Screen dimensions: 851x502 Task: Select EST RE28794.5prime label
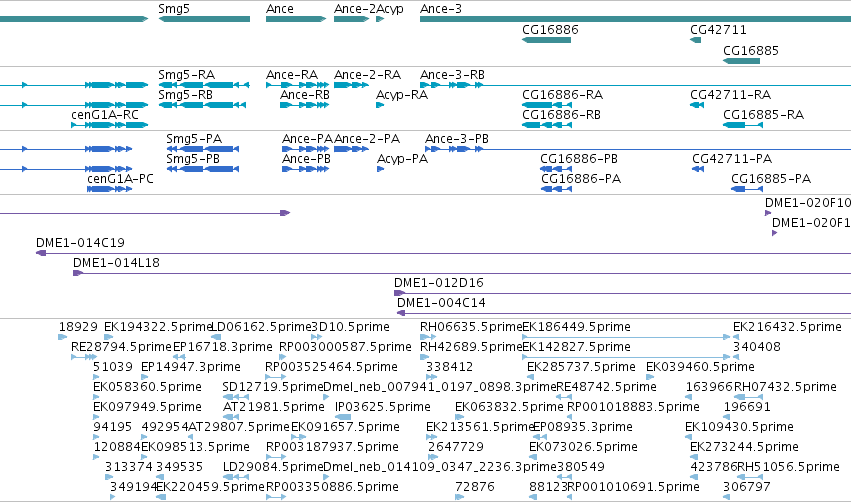coord(121,346)
